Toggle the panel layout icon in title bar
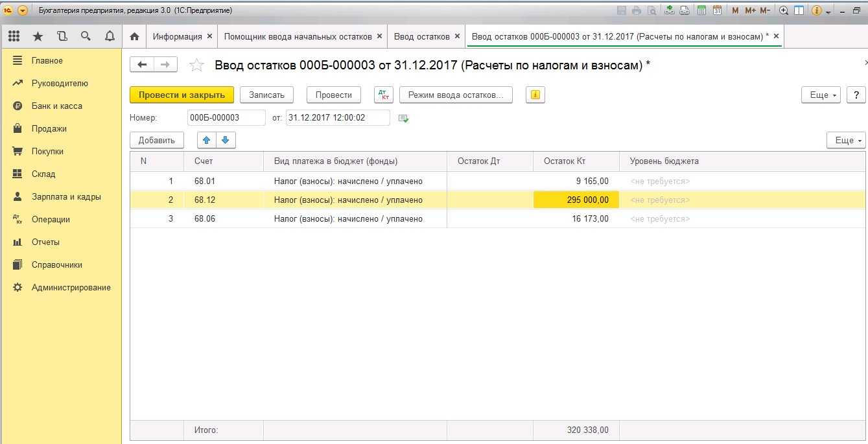Image resolution: width=868 pixels, height=444 pixels. pos(799,10)
